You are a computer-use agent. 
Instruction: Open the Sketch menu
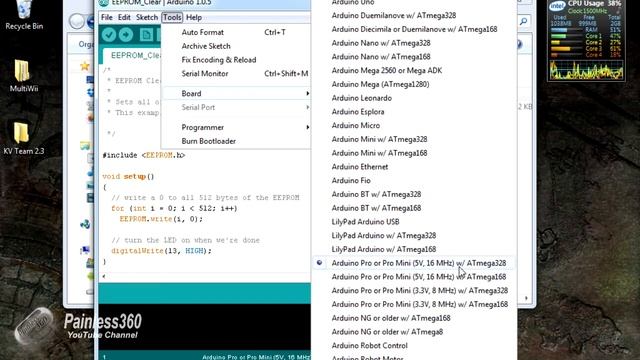[x=147, y=18]
